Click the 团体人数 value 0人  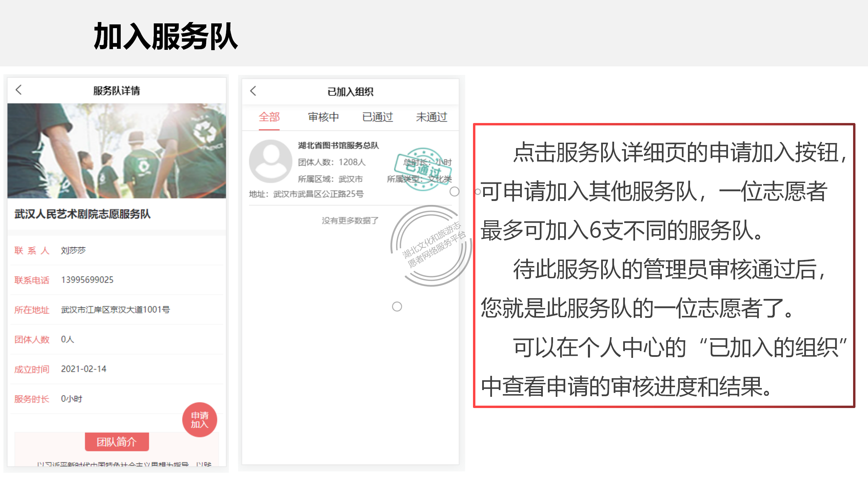(67, 340)
